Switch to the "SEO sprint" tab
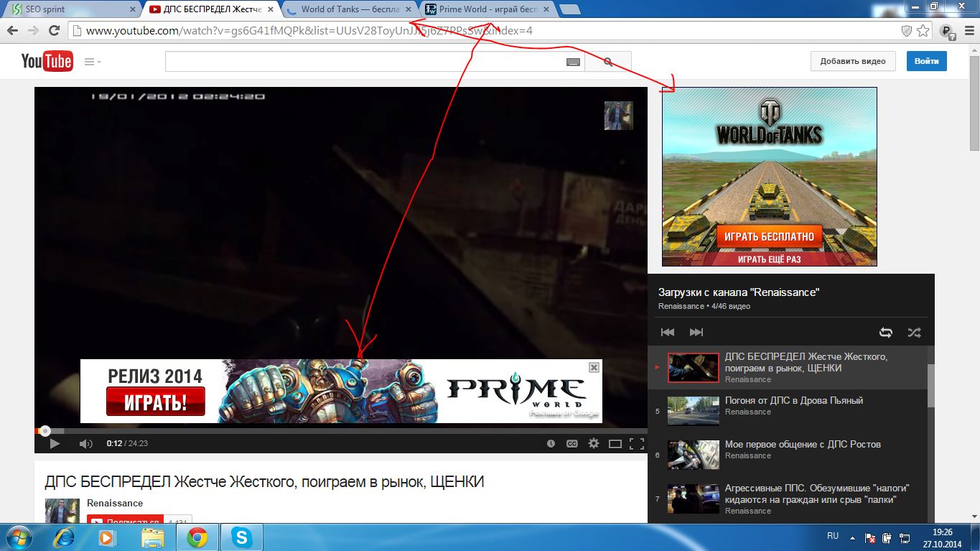980x551 pixels. click(72, 9)
